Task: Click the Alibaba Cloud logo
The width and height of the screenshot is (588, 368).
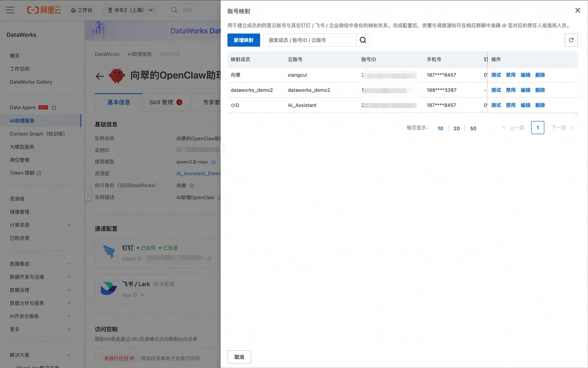Action: tap(44, 10)
